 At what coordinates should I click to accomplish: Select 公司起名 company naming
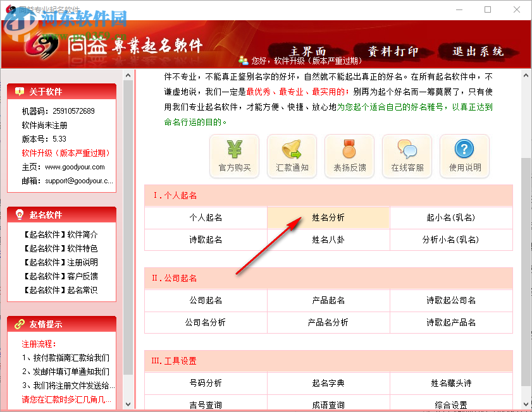(x=206, y=301)
